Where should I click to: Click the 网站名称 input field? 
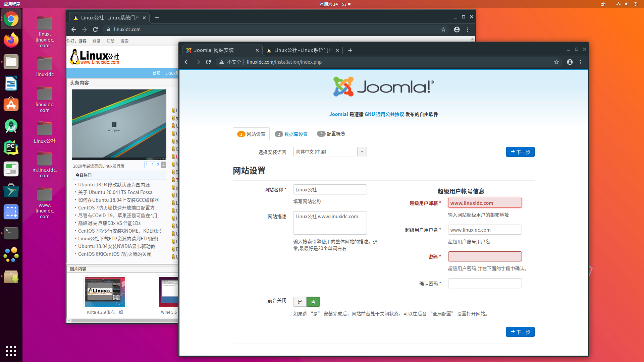[x=330, y=189]
